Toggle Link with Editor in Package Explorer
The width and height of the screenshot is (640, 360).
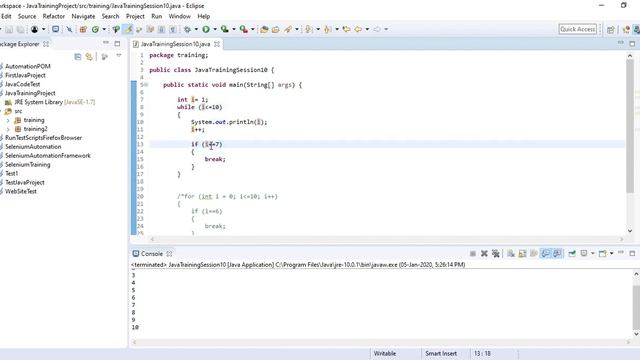point(89,57)
